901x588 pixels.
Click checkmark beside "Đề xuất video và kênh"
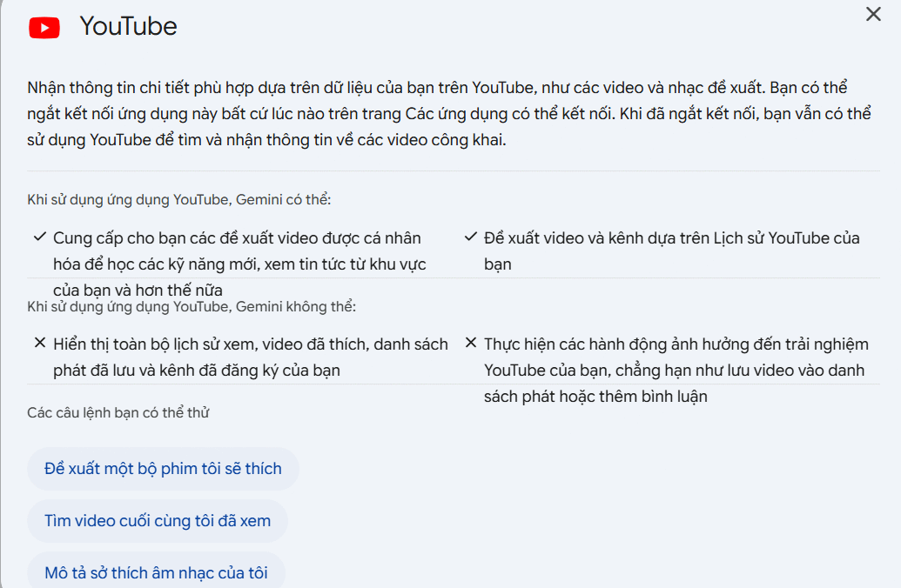471,237
